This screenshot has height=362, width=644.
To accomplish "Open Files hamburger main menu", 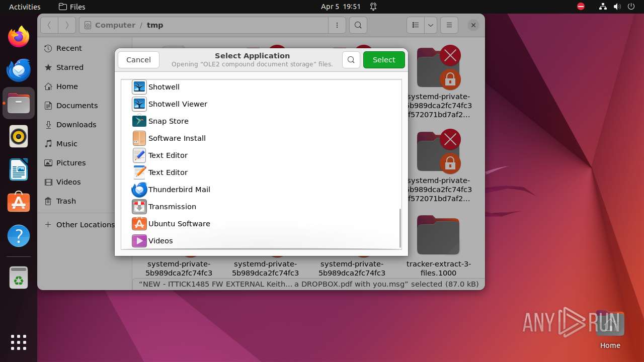I will (449, 25).
